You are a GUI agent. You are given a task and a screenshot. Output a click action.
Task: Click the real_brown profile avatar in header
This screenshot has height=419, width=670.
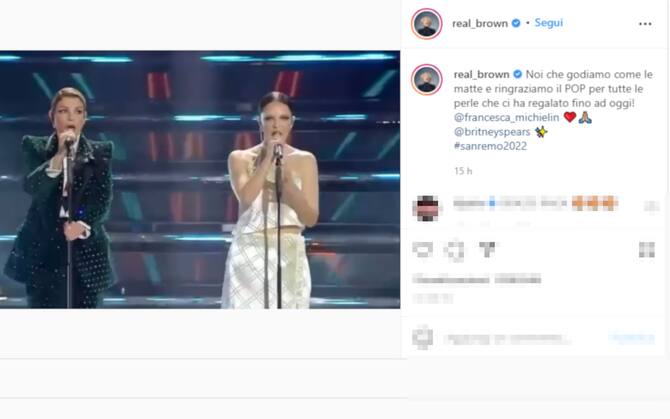click(427, 24)
